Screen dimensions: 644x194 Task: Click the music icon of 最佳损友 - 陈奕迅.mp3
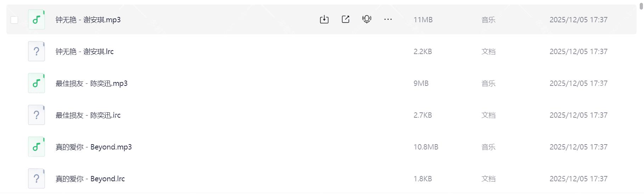coord(36,83)
